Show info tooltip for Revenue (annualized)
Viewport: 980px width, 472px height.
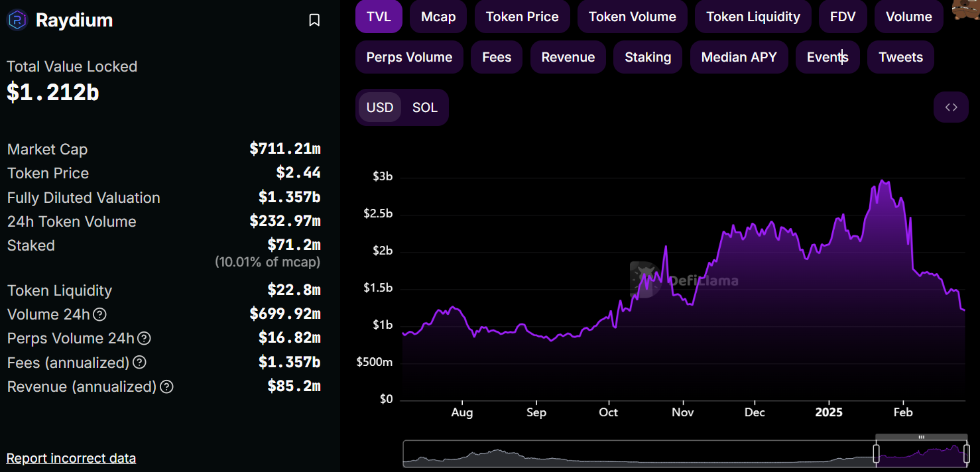point(166,386)
